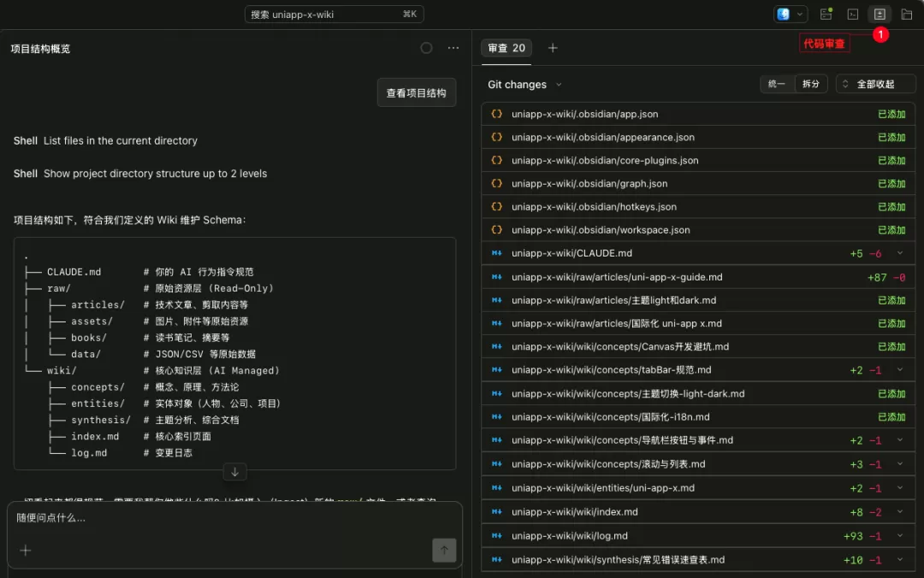Click JSON icon of hotkeys.json row

point(497,207)
